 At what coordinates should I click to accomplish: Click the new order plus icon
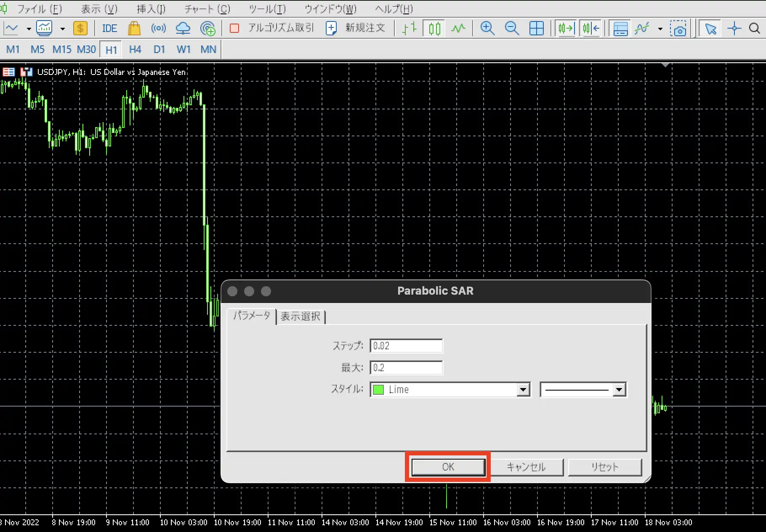click(331, 28)
